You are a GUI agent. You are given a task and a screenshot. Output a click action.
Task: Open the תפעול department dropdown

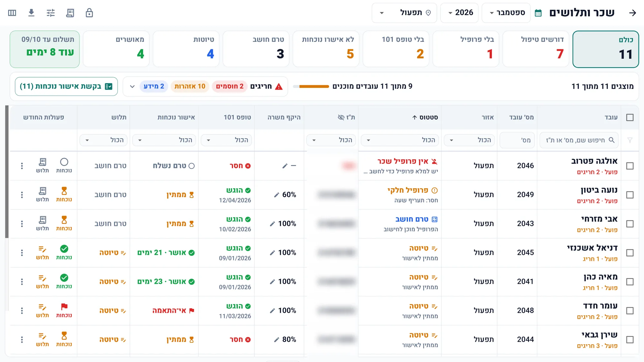click(404, 13)
